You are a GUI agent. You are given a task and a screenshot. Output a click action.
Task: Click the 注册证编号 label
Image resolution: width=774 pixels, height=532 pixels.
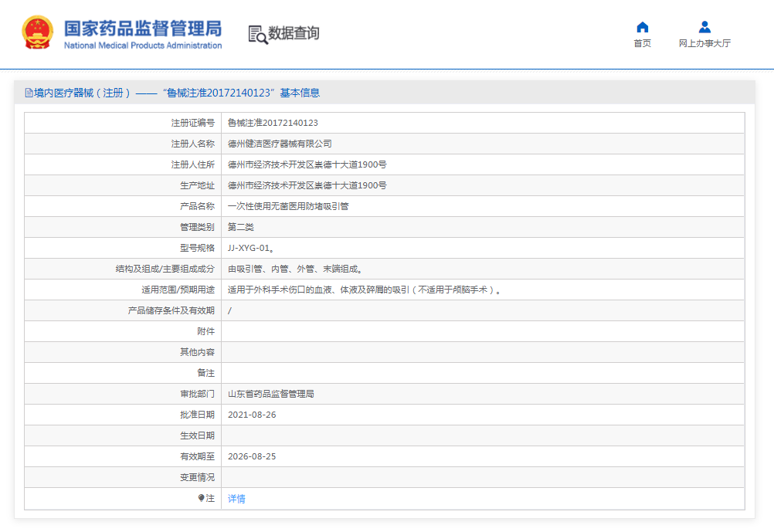pyautogui.click(x=193, y=123)
